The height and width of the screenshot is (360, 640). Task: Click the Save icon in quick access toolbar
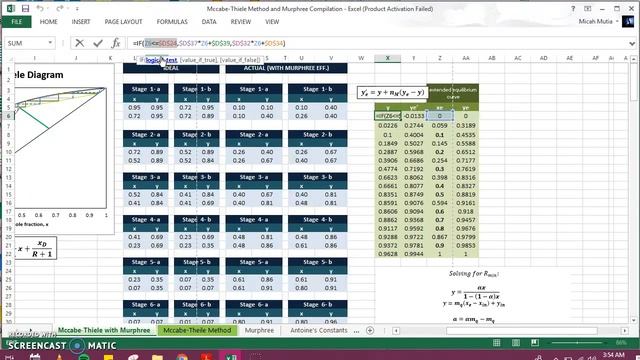pos(25,9)
